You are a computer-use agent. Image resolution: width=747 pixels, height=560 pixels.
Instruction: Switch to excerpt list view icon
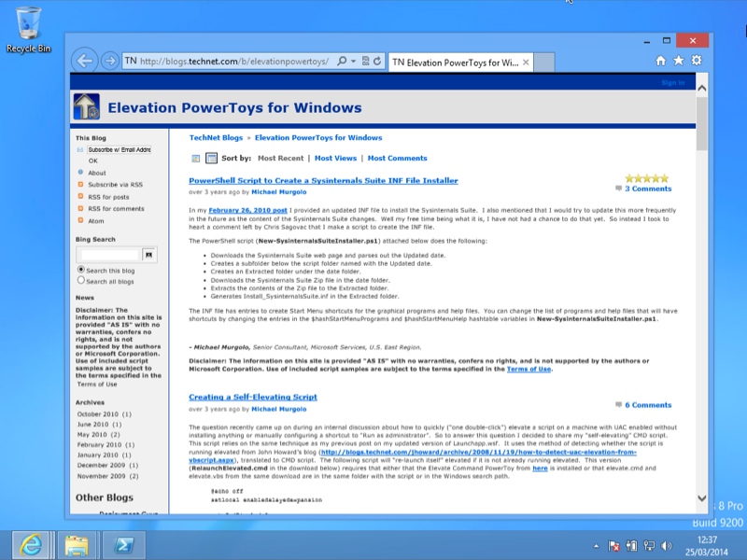pos(195,158)
